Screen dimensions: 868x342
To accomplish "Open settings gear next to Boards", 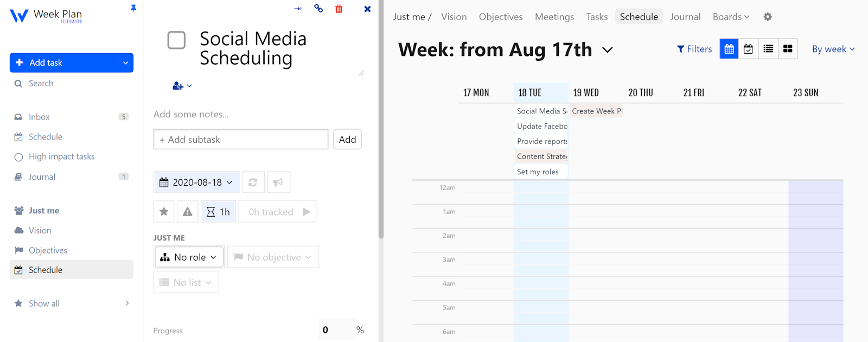I will click(768, 17).
